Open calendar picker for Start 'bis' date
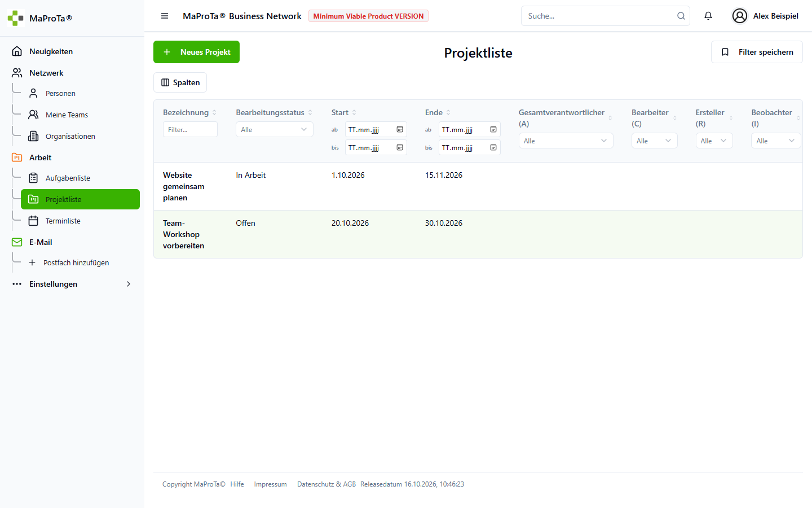Viewport: 812px width, 508px height. click(x=400, y=147)
